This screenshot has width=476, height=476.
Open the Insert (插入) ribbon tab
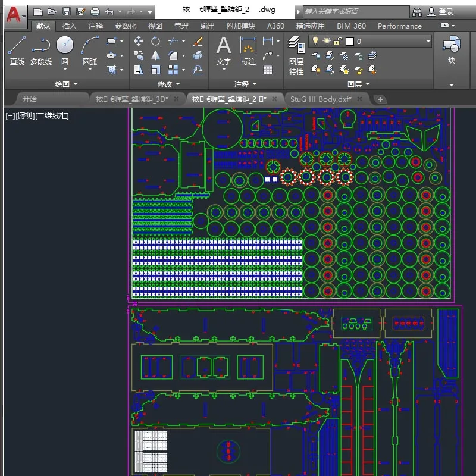pyautogui.click(x=70, y=26)
